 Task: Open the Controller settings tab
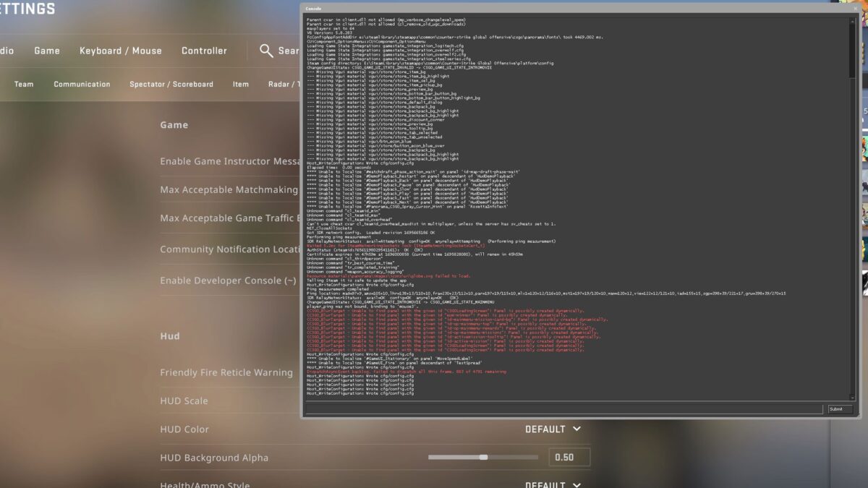point(204,51)
